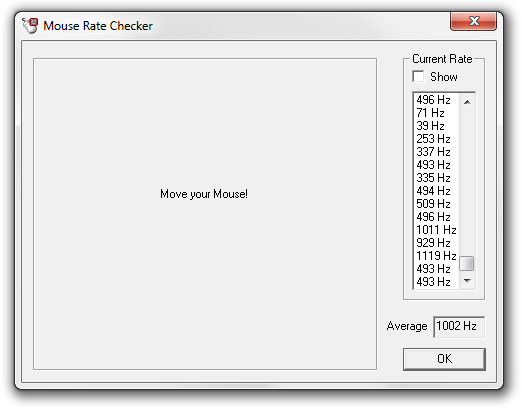Image resolution: width=522 pixels, height=413 pixels.
Task: Click the scrollbar thumb in rate list
Action: pyautogui.click(x=467, y=263)
